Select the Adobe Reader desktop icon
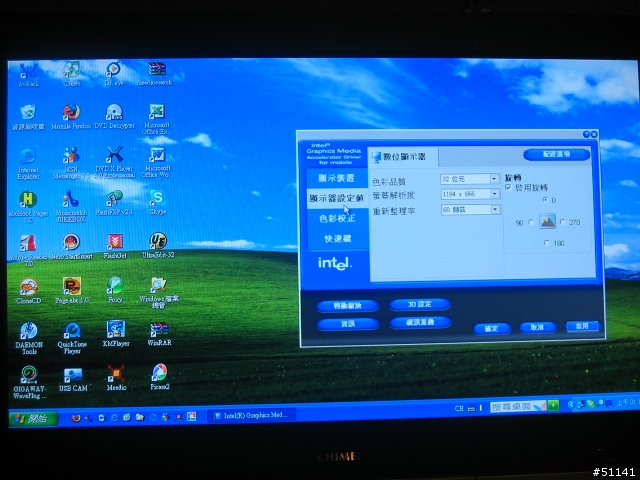Image resolution: width=640 pixels, height=480 pixels. click(x=29, y=250)
